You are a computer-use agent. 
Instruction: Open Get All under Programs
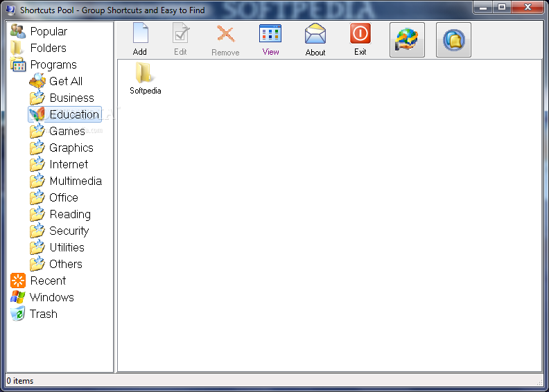[56, 81]
